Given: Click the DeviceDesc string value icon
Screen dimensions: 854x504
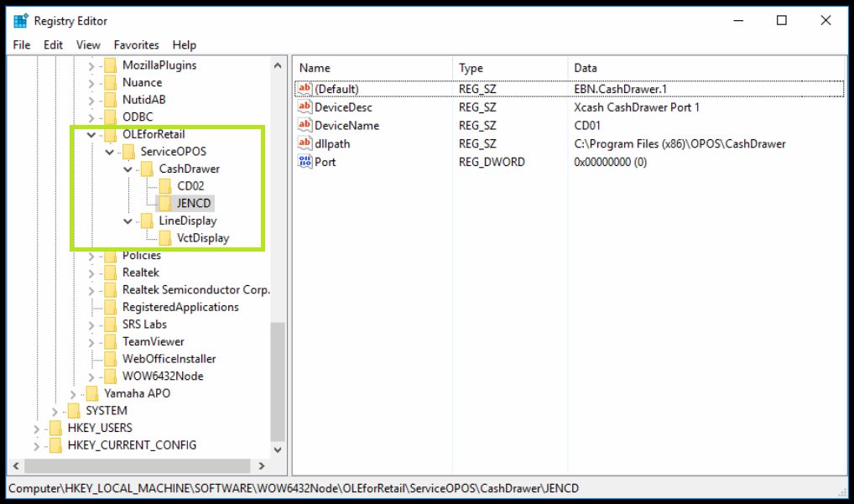Looking at the screenshot, I should click(305, 107).
